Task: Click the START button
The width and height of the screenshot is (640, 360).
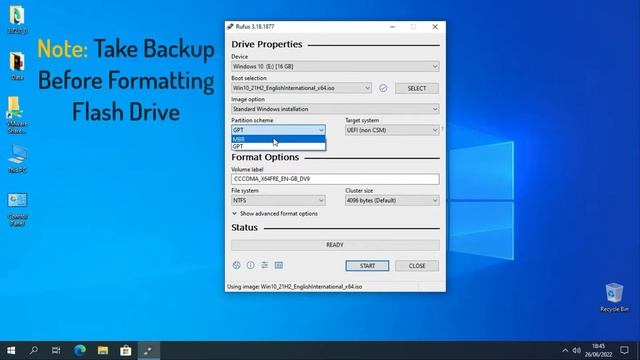Action: click(x=367, y=266)
